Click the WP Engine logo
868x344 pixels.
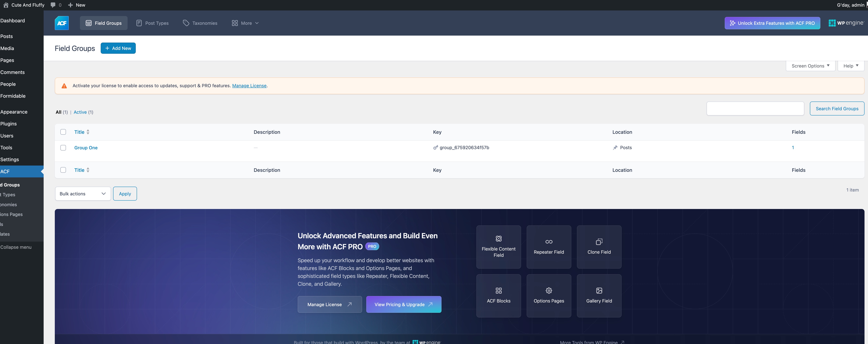(x=846, y=23)
